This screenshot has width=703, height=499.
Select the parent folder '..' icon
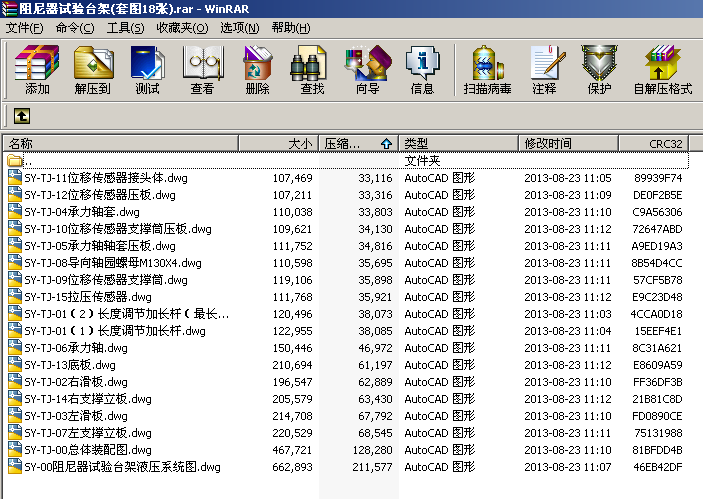point(15,161)
